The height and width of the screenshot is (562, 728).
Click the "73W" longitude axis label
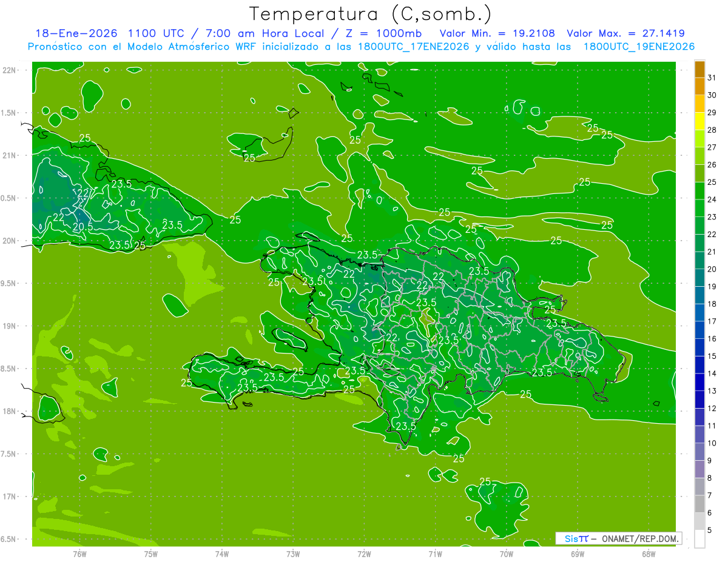[x=293, y=554]
